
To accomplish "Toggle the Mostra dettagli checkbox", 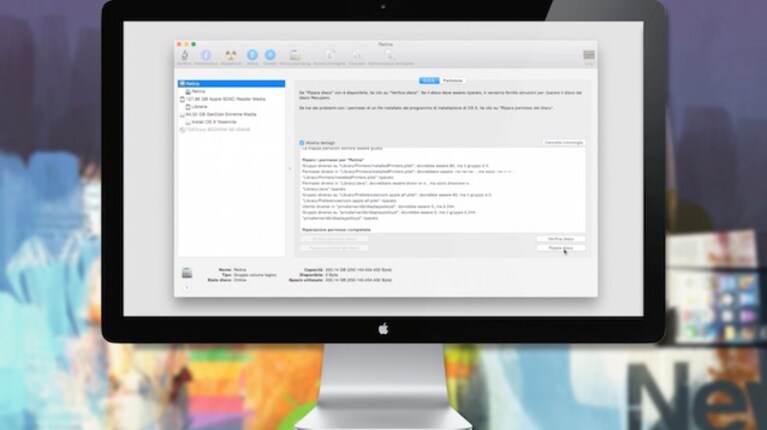I will point(302,142).
